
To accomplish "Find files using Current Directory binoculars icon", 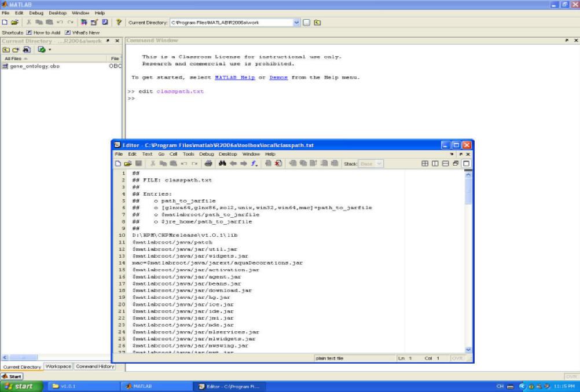I will [x=26, y=50].
